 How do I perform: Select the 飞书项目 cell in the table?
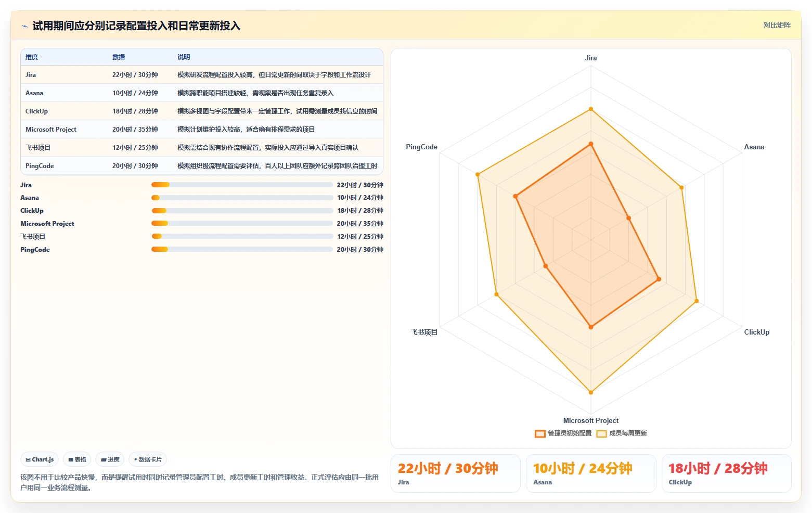coord(64,148)
